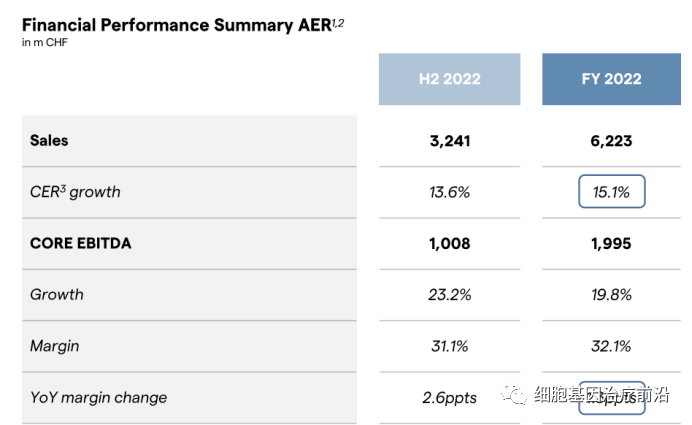This screenshot has width=692, height=425.
Task: Select the 31.1% margin value
Action: tap(449, 346)
